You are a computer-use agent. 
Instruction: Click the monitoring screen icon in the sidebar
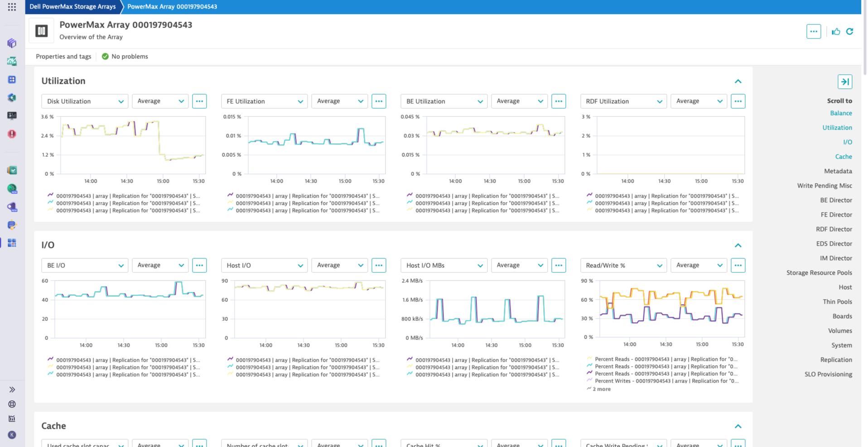[11, 115]
